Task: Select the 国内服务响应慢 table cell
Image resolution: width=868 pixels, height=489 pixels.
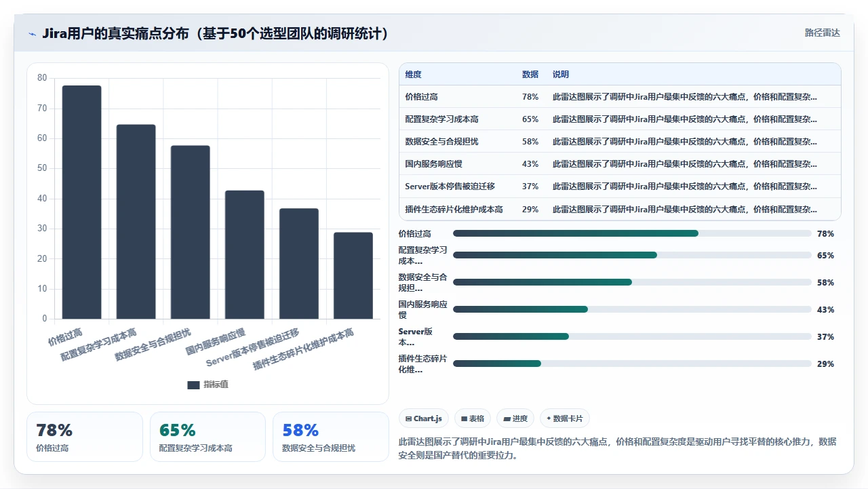Action: pyautogui.click(x=433, y=164)
